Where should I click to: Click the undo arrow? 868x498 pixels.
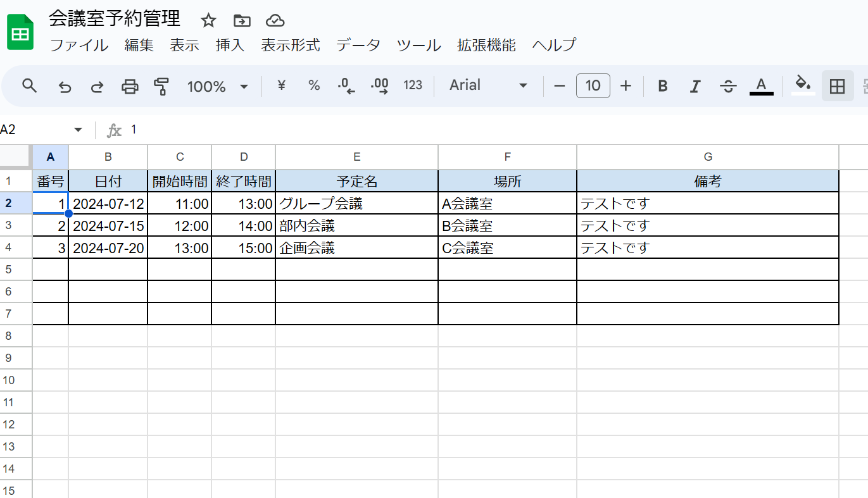coord(65,86)
